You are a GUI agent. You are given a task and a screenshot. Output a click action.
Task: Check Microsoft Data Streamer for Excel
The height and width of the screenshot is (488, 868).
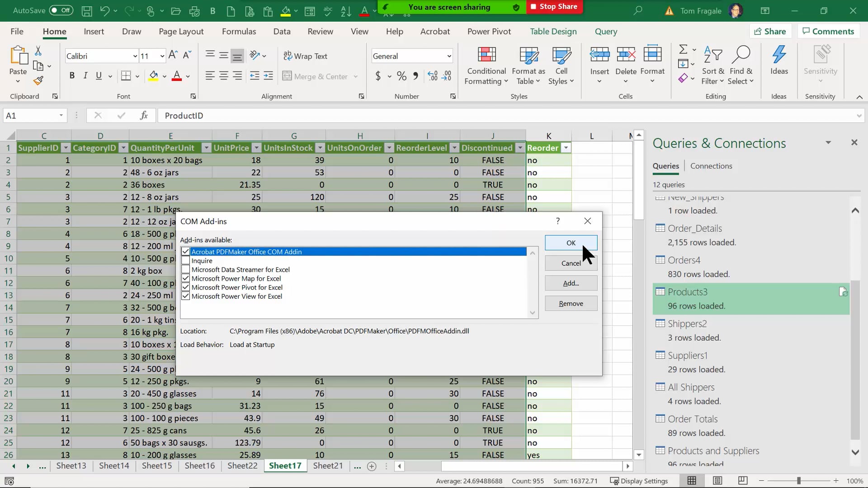point(185,269)
